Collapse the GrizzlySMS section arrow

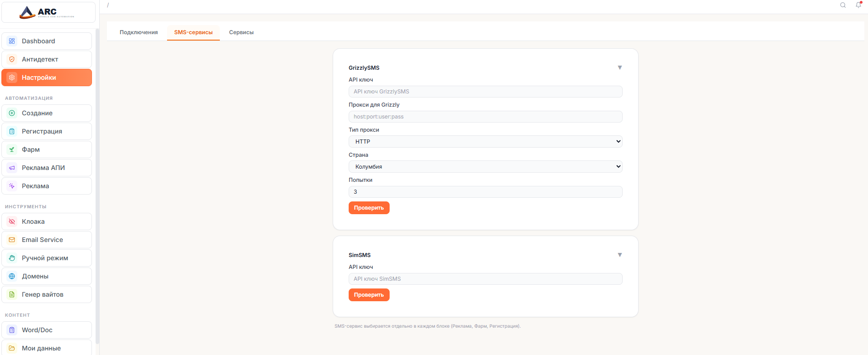tap(619, 67)
